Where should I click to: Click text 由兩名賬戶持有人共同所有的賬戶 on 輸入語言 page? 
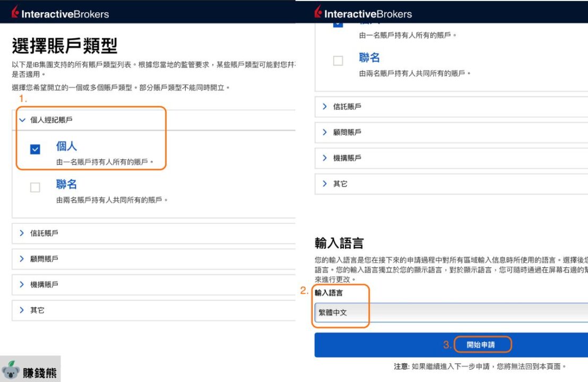click(414, 73)
